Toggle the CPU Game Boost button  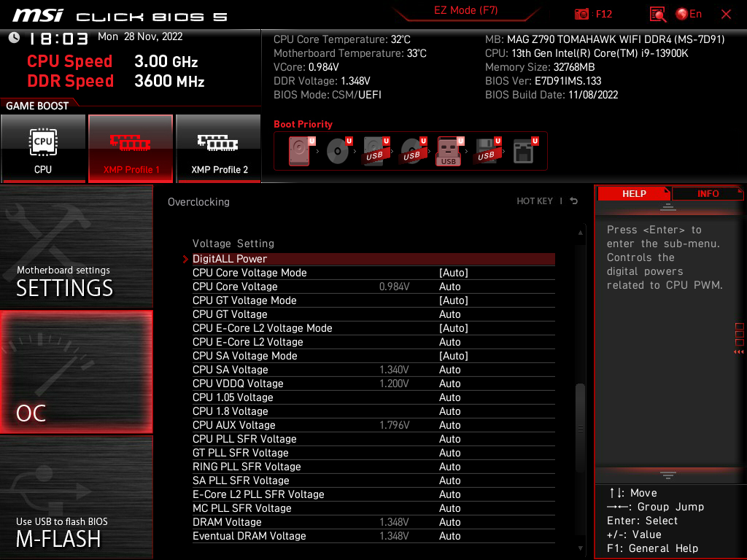pyautogui.click(x=43, y=149)
